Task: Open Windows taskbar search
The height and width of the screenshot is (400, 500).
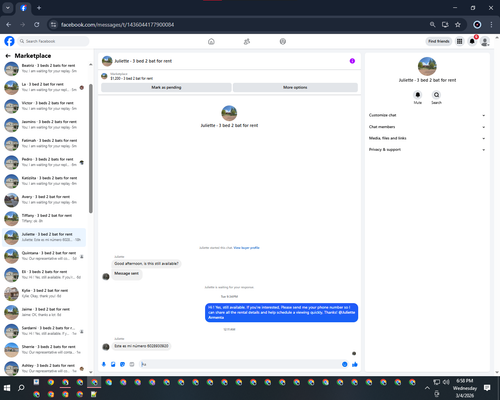Action: [x=21, y=388]
